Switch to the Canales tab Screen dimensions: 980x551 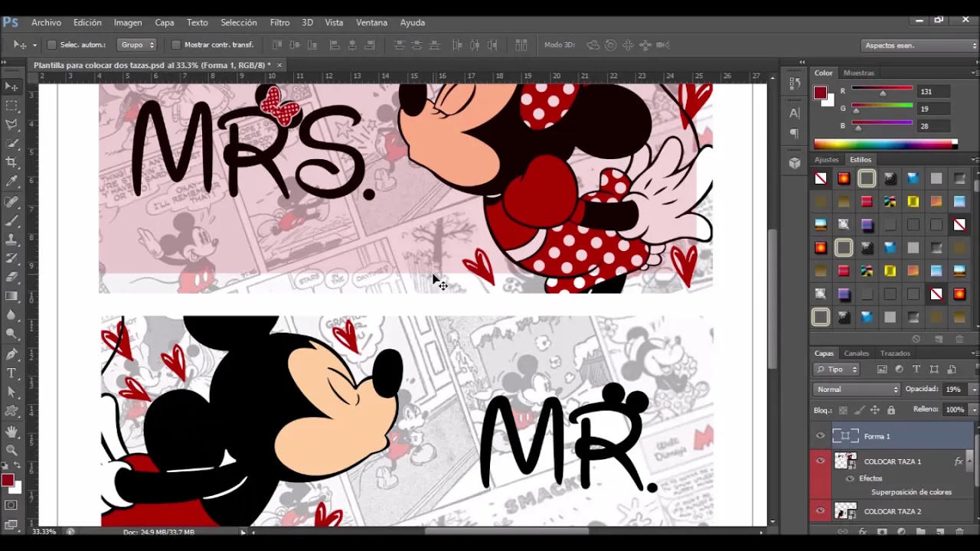pyautogui.click(x=856, y=354)
